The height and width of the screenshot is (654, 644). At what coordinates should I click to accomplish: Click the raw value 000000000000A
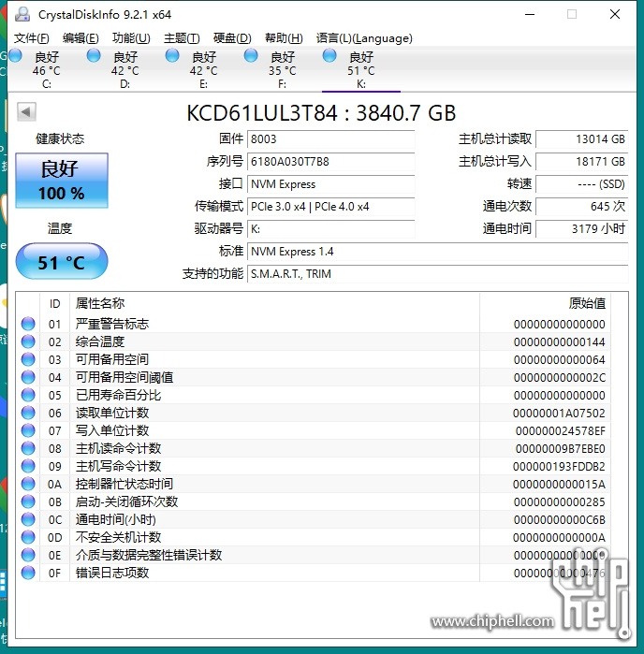pos(559,538)
